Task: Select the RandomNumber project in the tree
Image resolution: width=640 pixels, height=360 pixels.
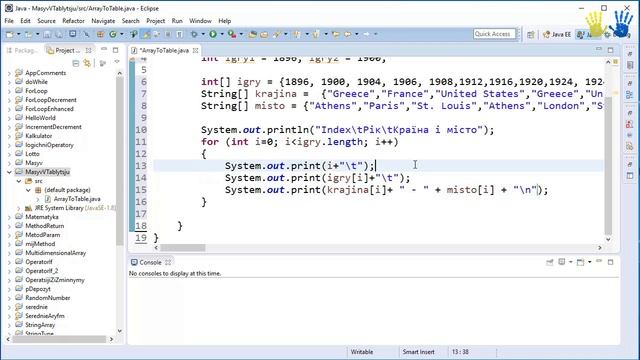Action: tap(47, 298)
